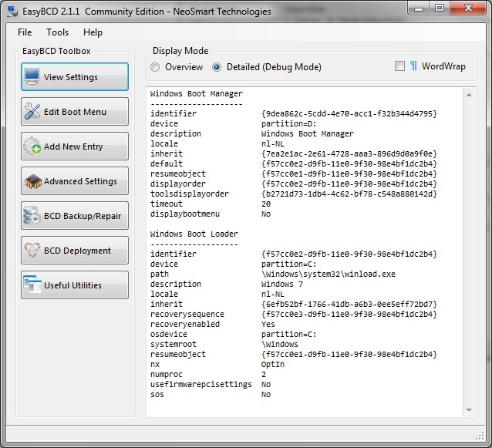
Task: Open BCD Backup/Repair
Action: [x=75, y=216]
